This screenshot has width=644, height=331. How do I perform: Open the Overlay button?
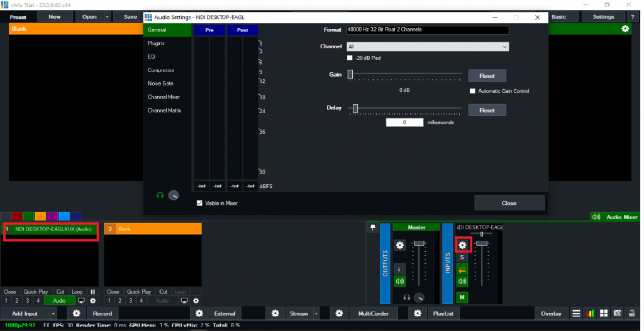551,313
